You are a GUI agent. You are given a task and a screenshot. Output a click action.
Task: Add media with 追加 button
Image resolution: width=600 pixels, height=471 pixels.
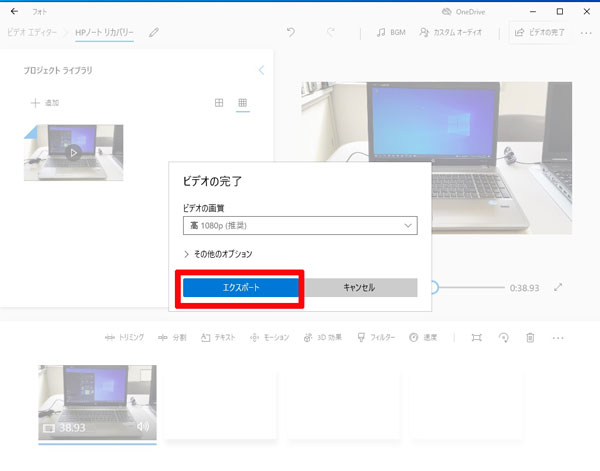tap(45, 103)
